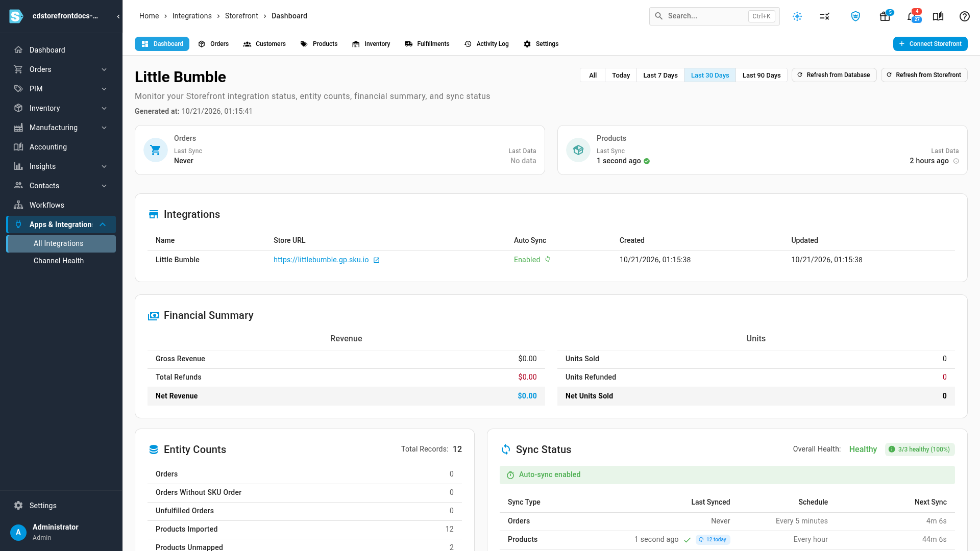Open the task checklist icon in top bar

pyautogui.click(x=825, y=16)
